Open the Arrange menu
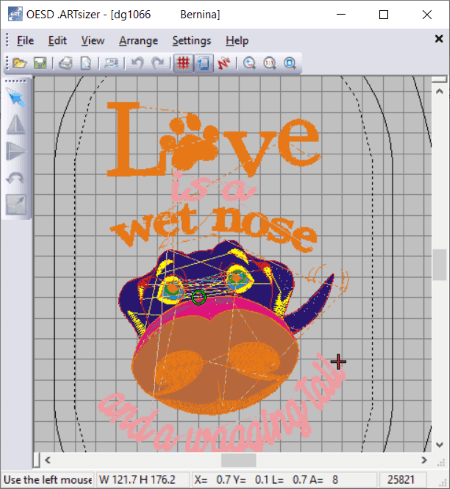 tap(139, 41)
